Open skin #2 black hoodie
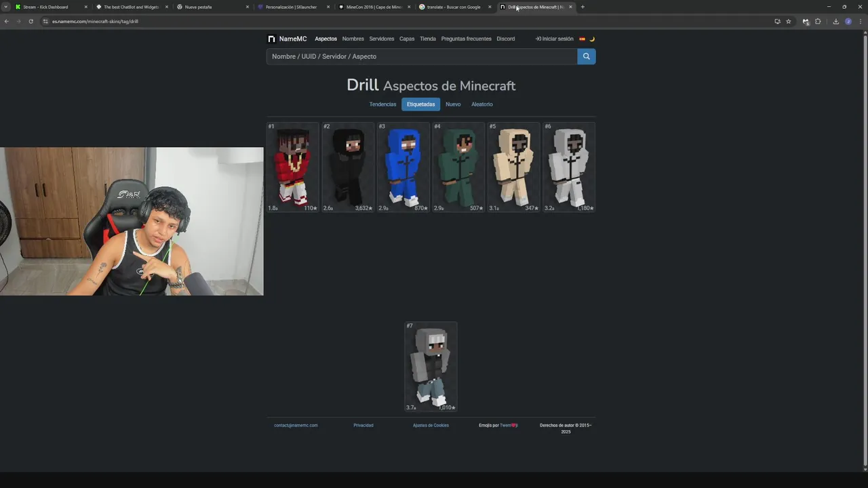 click(348, 167)
